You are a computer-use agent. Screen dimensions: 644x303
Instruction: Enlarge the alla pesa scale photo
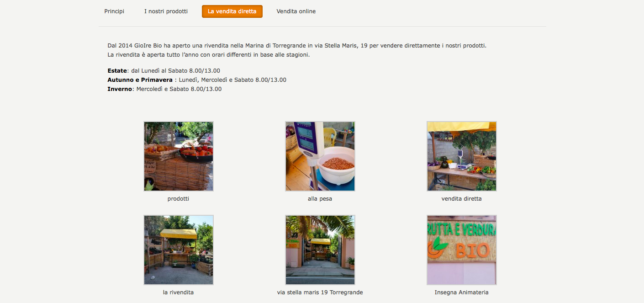320,156
